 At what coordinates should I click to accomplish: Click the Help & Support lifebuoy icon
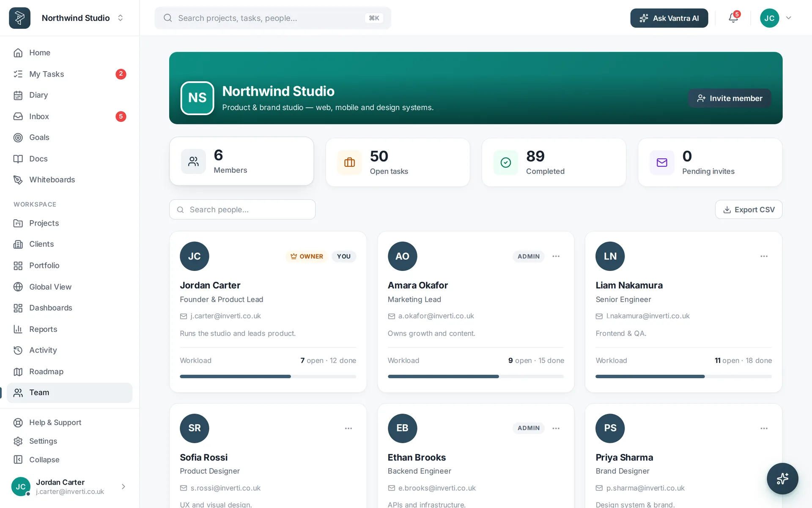tap(18, 422)
